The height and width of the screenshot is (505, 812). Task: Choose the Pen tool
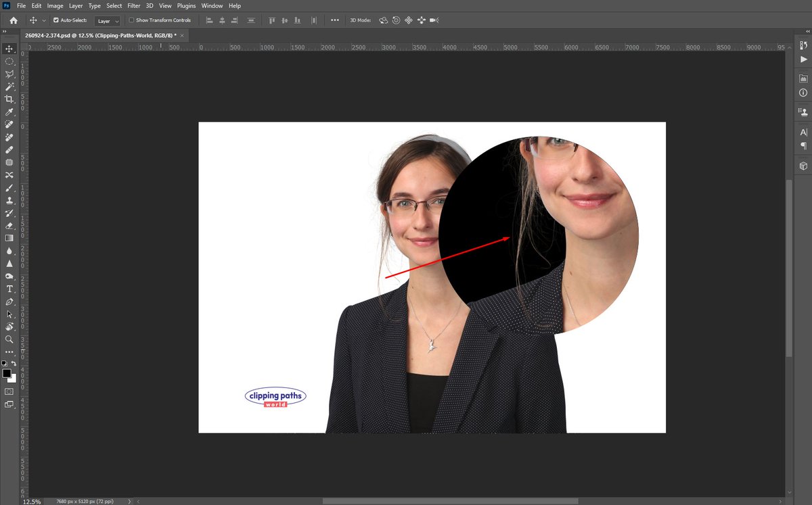pyautogui.click(x=9, y=302)
